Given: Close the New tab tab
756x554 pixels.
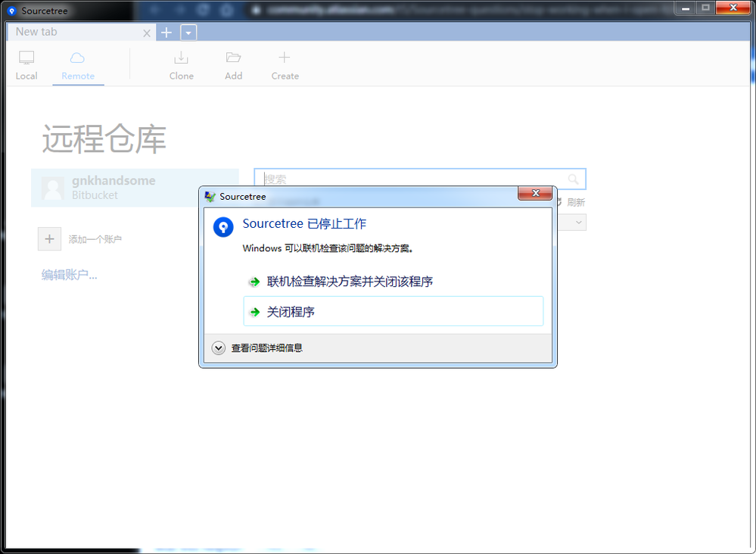Looking at the screenshot, I should point(147,33).
